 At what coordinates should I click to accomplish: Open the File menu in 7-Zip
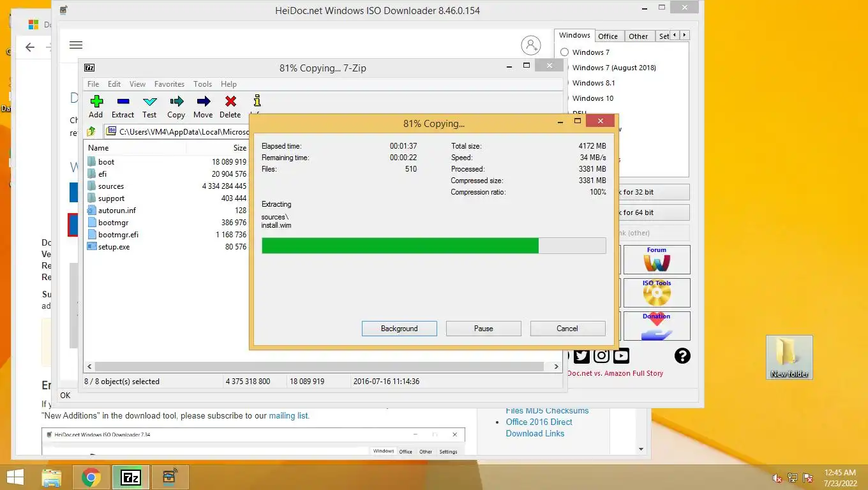[93, 84]
